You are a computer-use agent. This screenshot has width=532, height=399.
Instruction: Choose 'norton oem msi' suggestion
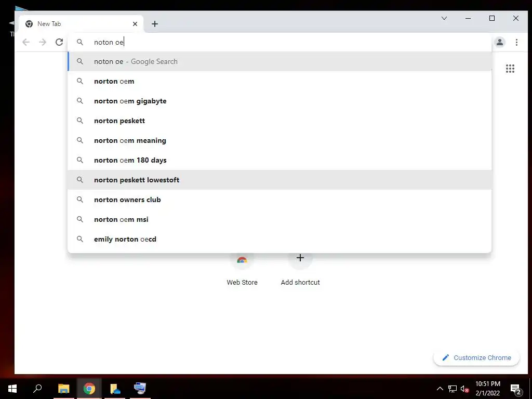(280, 219)
